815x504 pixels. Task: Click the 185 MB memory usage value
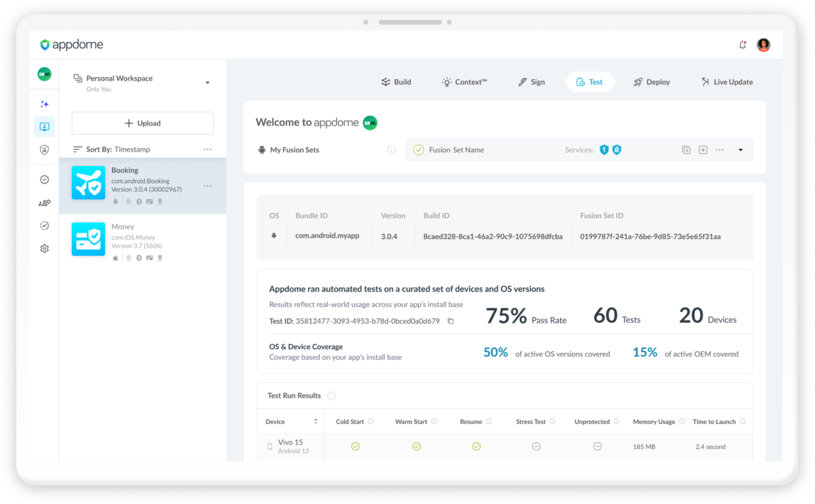pos(644,447)
